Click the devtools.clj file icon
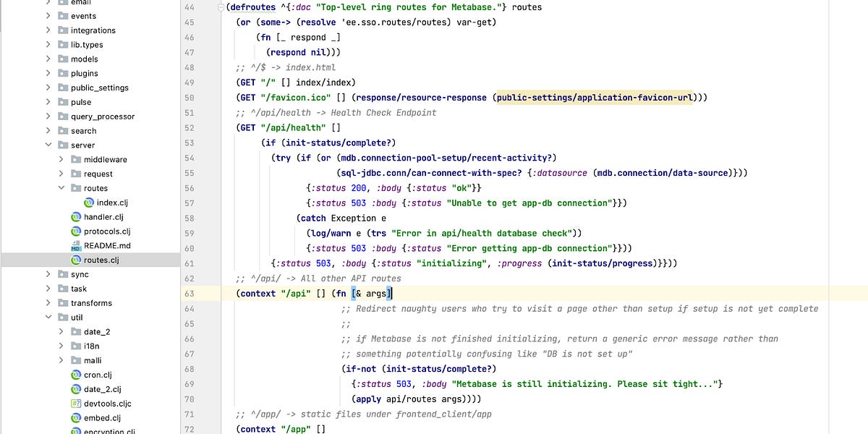868x434 pixels. [x=76, y=404]
